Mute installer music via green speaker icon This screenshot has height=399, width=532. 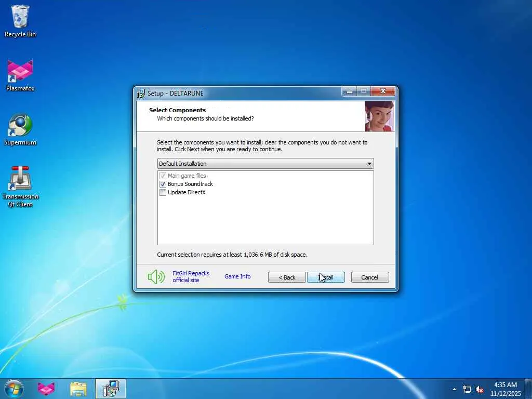pyautogui.click(x=156, y=277)
